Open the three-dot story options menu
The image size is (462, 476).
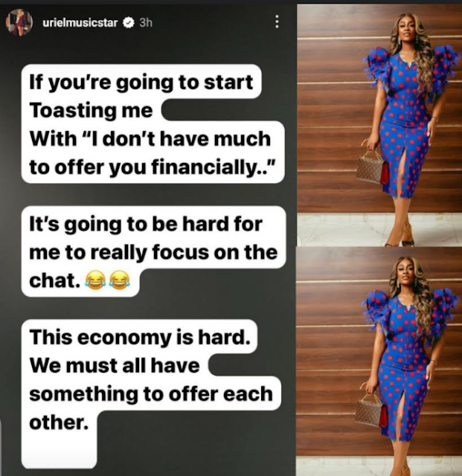click(x=277, y=22)
